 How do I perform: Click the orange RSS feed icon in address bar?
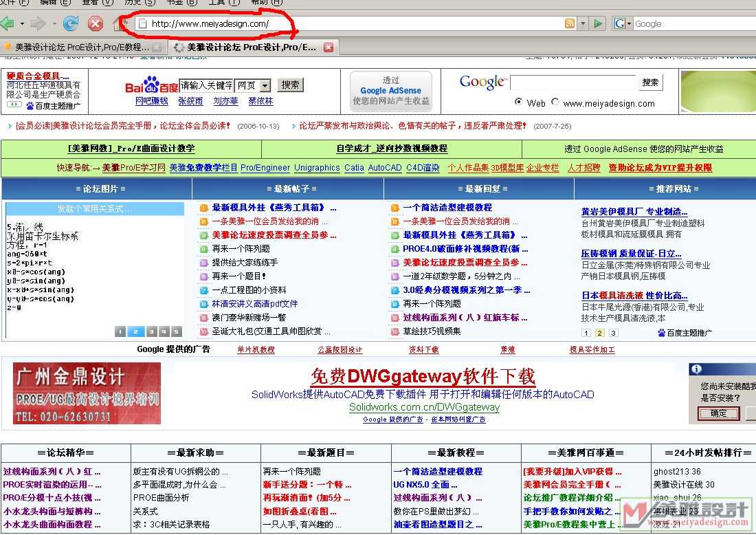[x=570, y=23]
